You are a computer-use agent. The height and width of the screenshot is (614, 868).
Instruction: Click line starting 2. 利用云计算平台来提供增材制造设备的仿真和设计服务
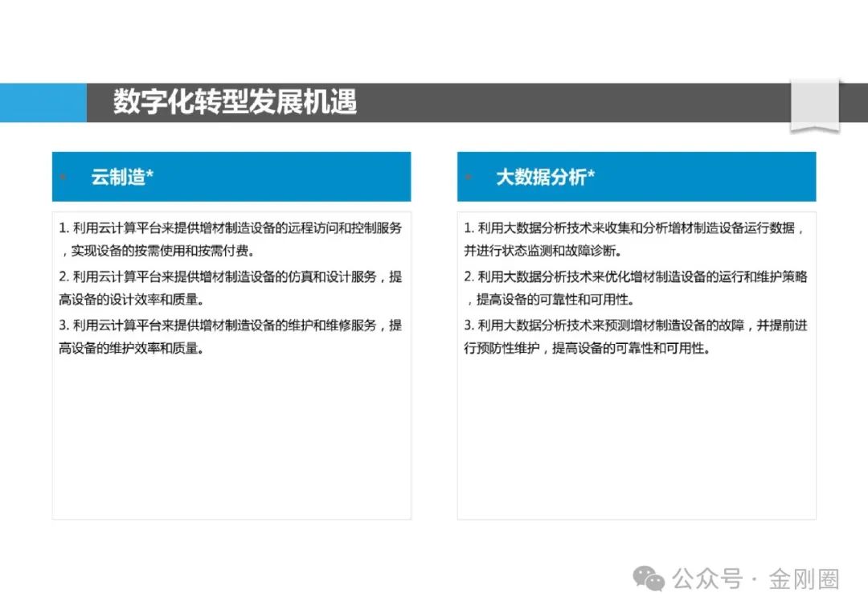(231, 276)
